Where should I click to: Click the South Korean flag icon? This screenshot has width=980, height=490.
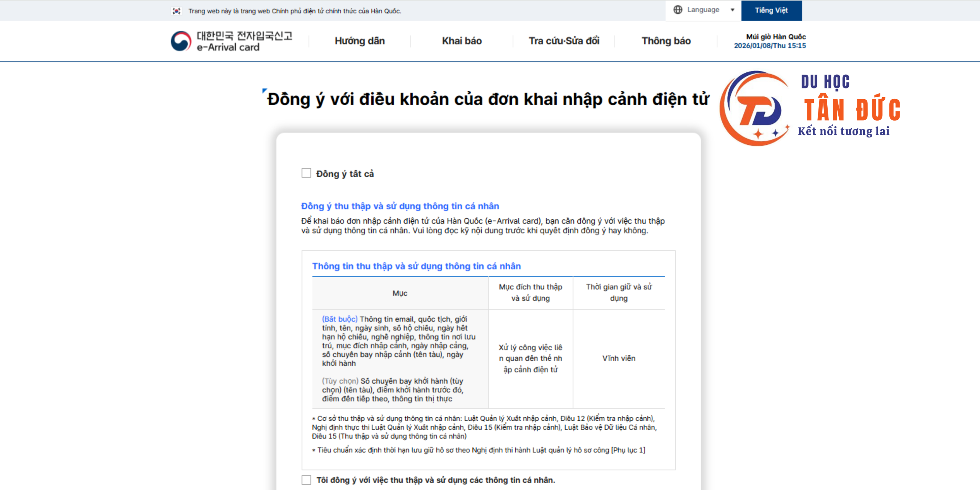(176, 11)
